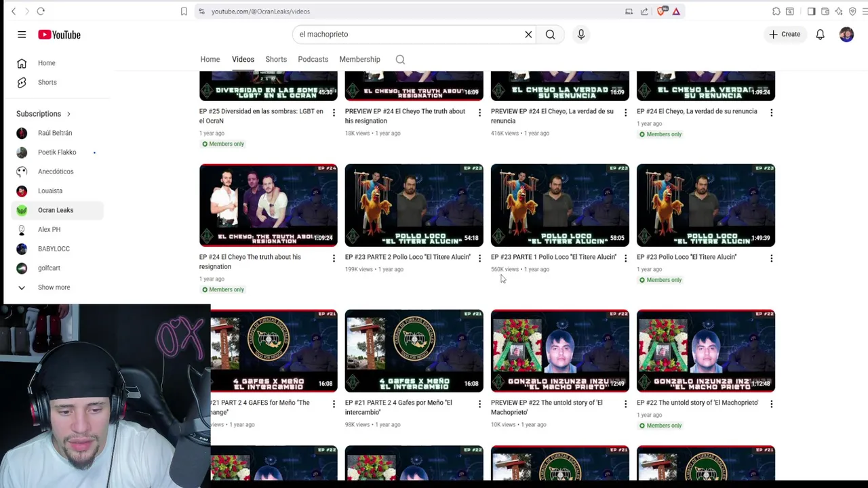Open YouTube notifications bell
Screen dimensions: 868x488
pos(820,35)
